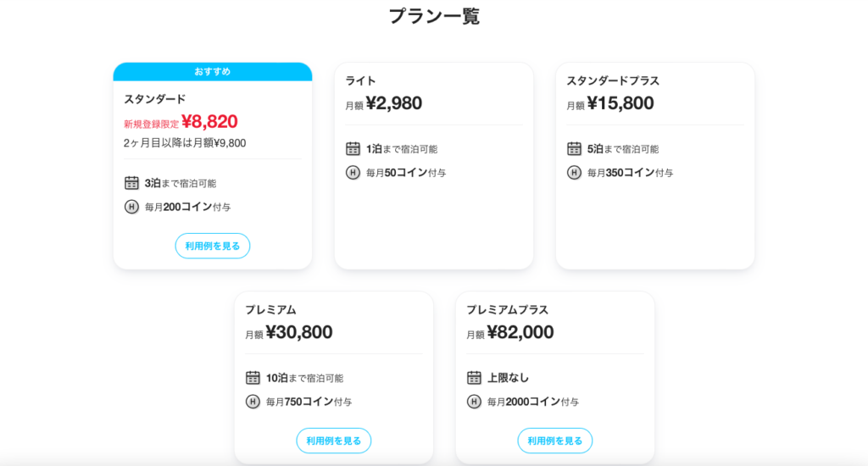Image resolution: width=868 pixels, height=466 pixels.
Task: Click the coin icon in Standard plan
Action: [131, 207]
